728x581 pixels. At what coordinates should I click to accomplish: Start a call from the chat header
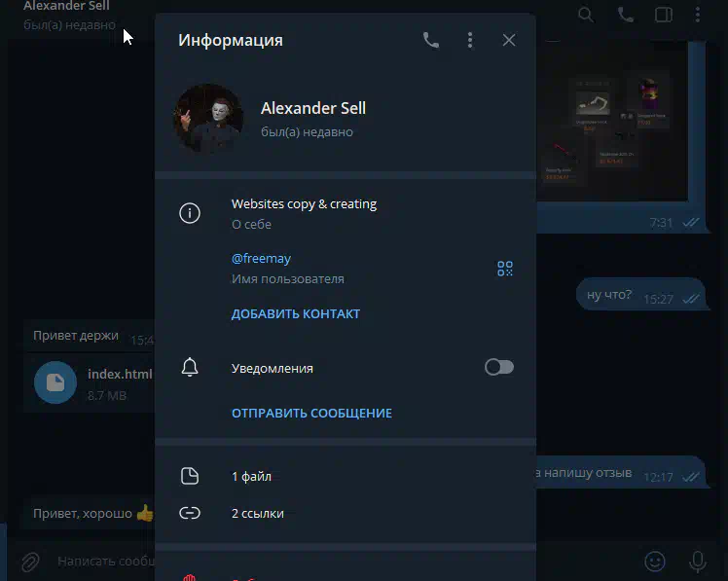pyautogui.click(x=625, y=15)
